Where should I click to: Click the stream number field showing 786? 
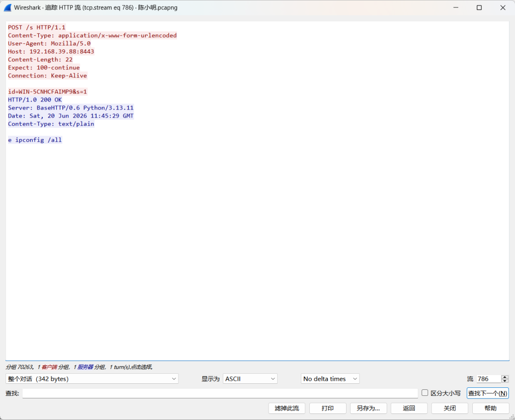(x=489, y=379)
